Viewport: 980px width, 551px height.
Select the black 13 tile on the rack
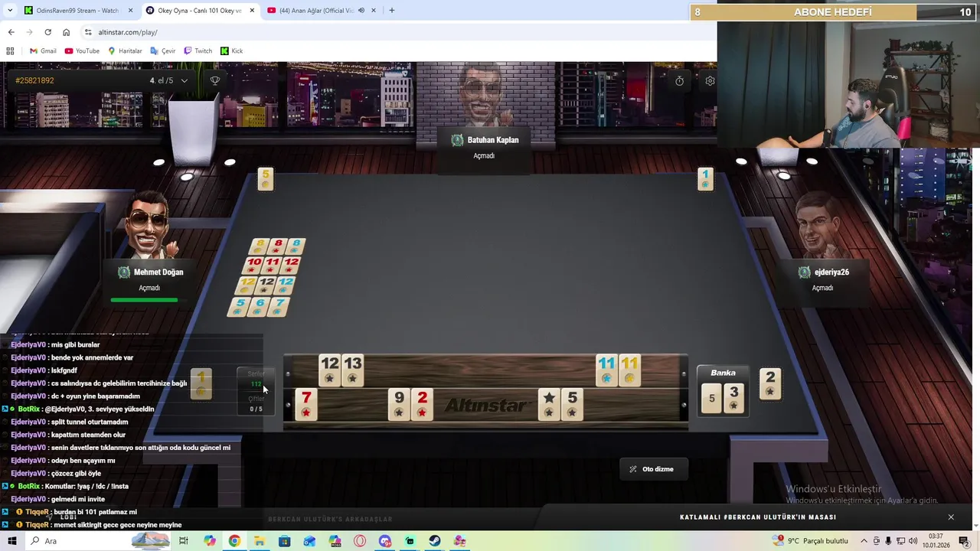coord(352,370)
